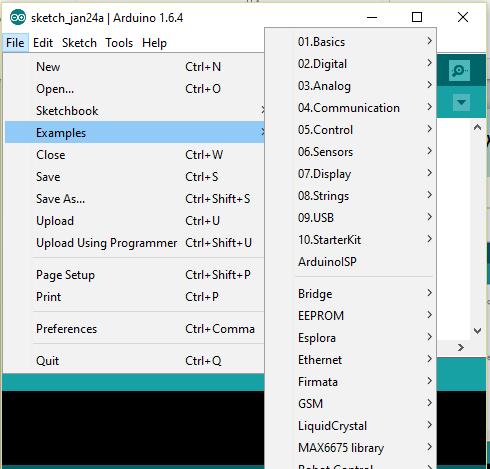Open the Edit menu

(x=43, y=43)
